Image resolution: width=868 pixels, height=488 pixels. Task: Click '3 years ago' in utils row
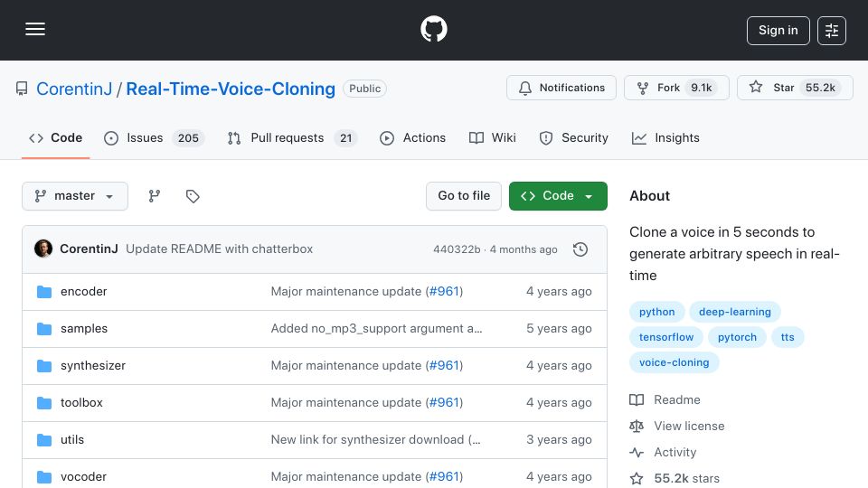(559, 440)
